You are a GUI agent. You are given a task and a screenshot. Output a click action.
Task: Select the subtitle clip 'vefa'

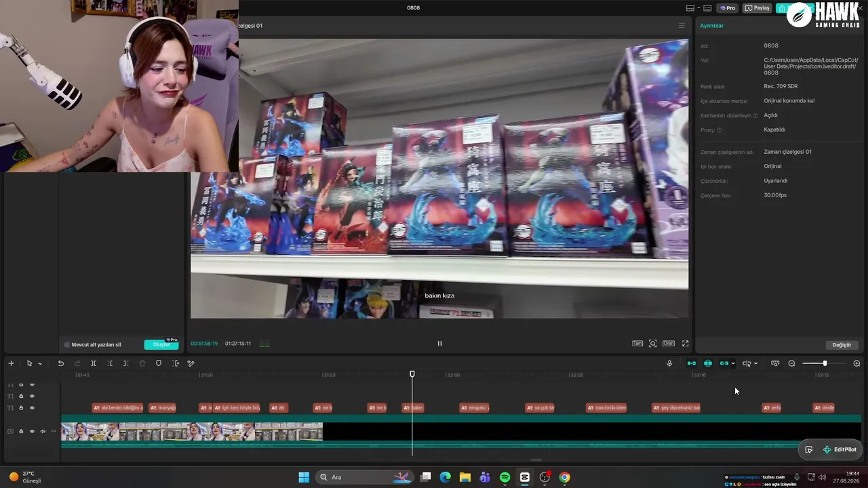click(x=772, y=408)
